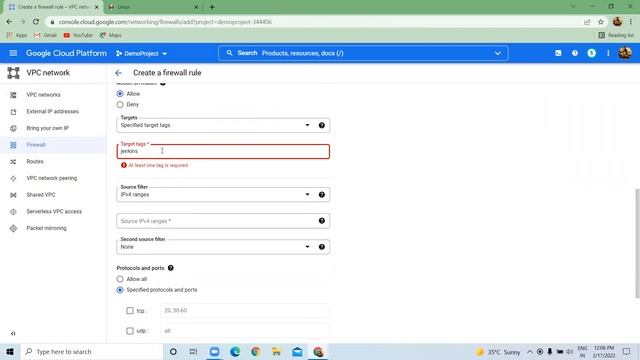
Task: Open the main navigation hamburger menu
Action: point(13,53)
